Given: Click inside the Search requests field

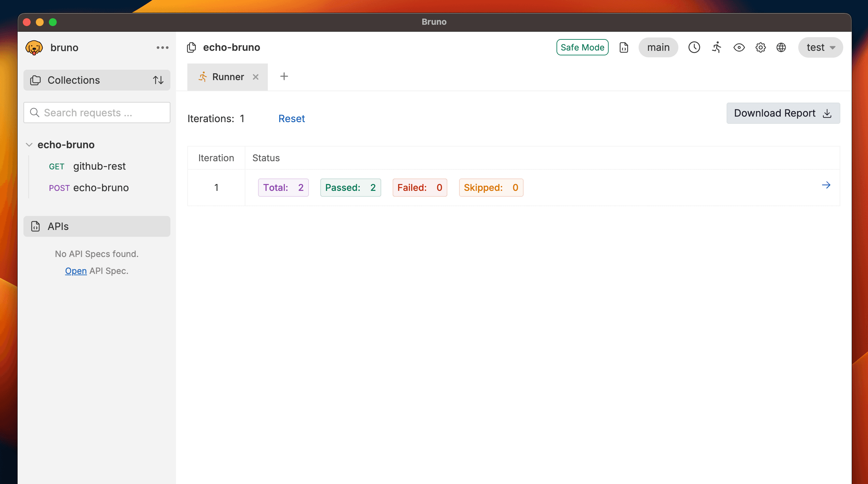Looking at the screenshot, I should (x=97, y=112).
